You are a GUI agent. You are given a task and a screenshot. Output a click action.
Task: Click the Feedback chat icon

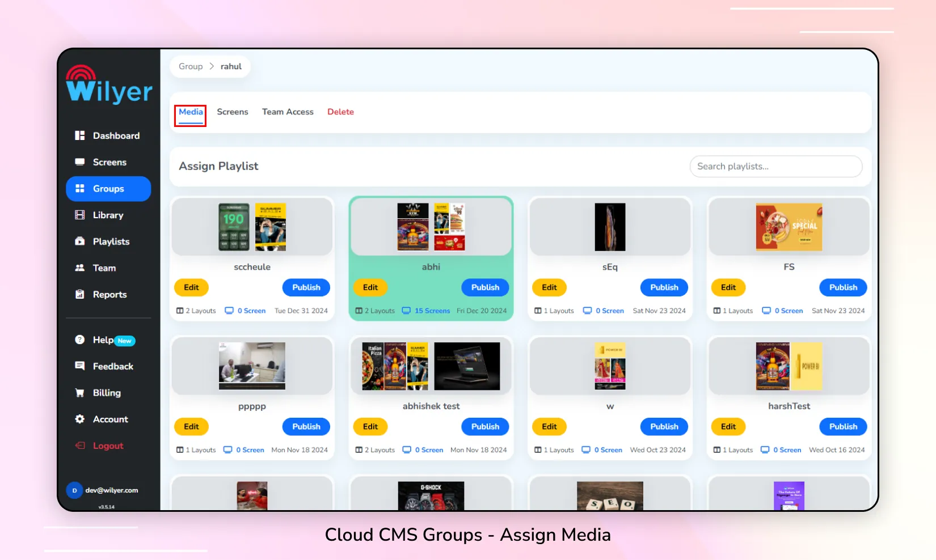[x=80, y=366]
